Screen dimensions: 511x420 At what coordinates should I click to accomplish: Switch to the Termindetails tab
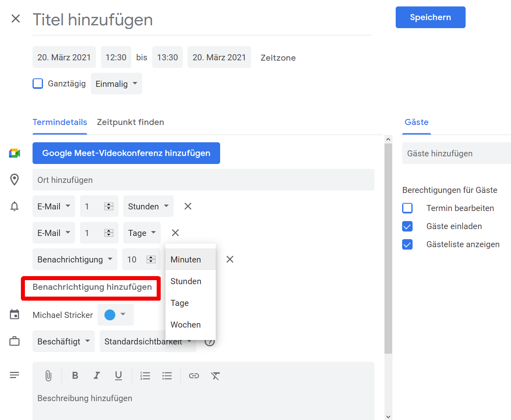[x=60, y=122]
